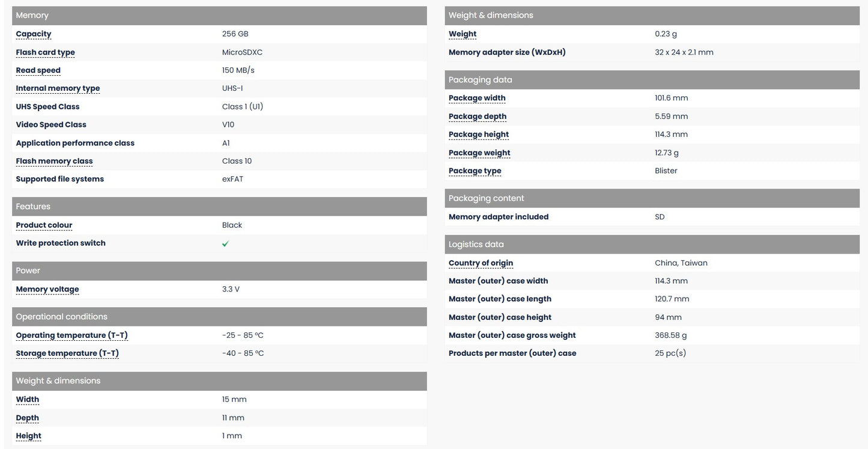Click Storage temperature (T-T) label
The image size is (868, 449).
tap(67, 353)
